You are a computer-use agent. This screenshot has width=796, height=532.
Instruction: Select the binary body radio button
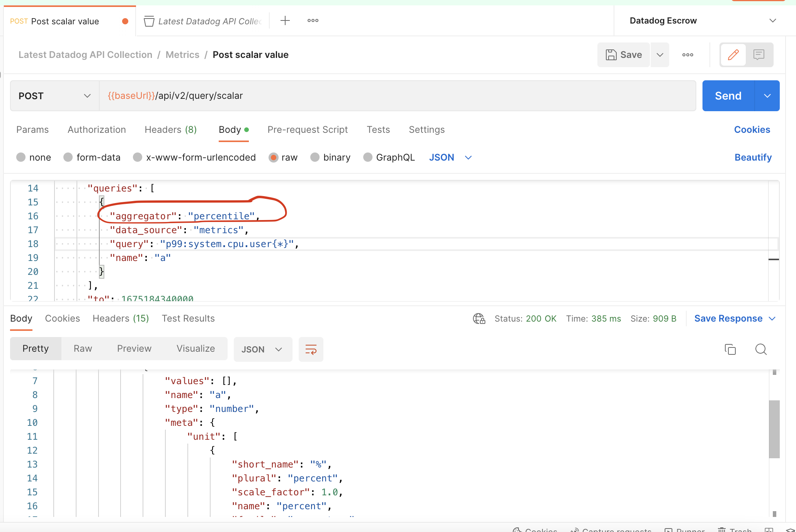tap(315, 158)
